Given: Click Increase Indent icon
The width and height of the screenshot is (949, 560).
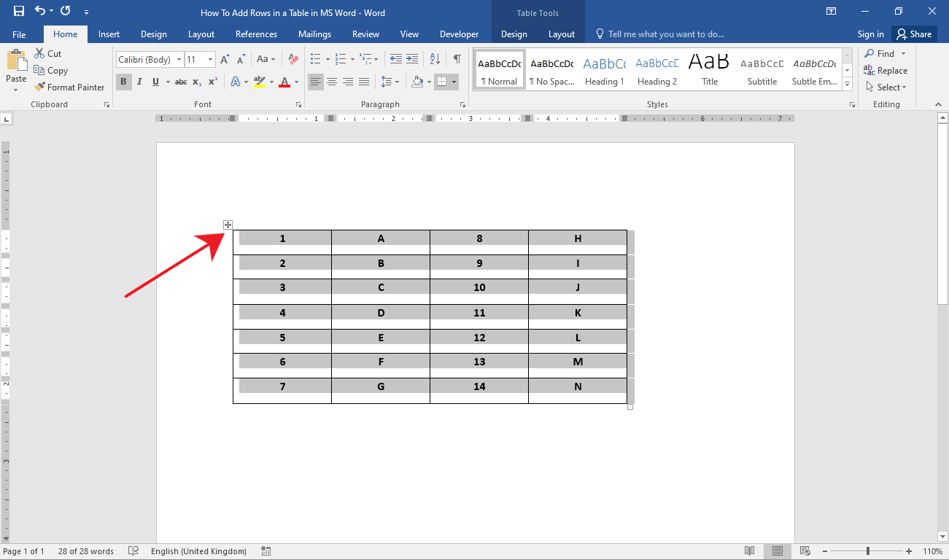Looking at the screenshot, I should tap(412, 60).
